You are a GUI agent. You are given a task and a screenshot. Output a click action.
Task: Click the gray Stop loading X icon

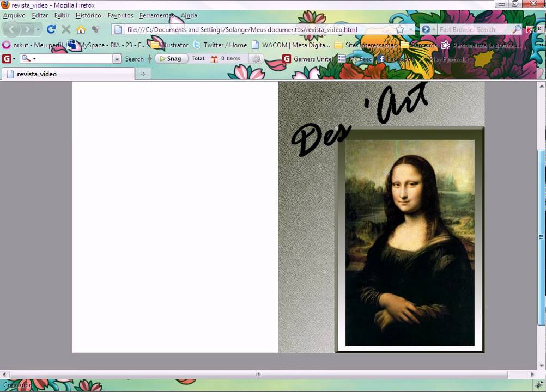coord(66,29)
